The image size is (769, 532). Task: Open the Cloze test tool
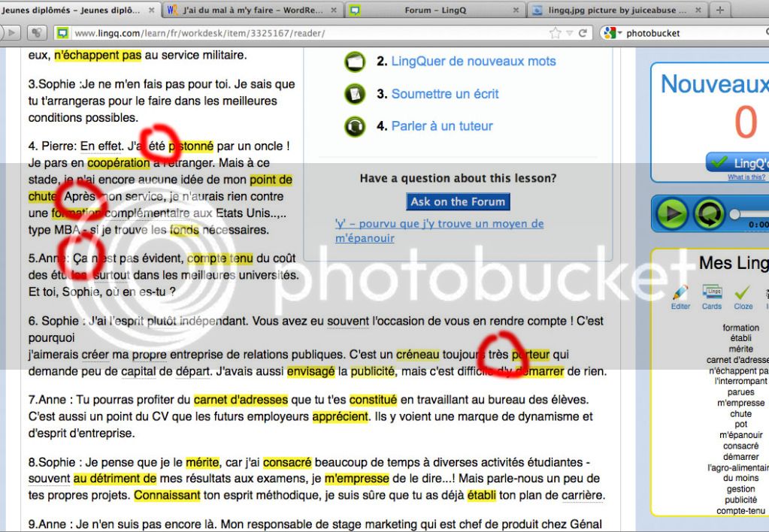pyautogui.click(x=743, y=297)
